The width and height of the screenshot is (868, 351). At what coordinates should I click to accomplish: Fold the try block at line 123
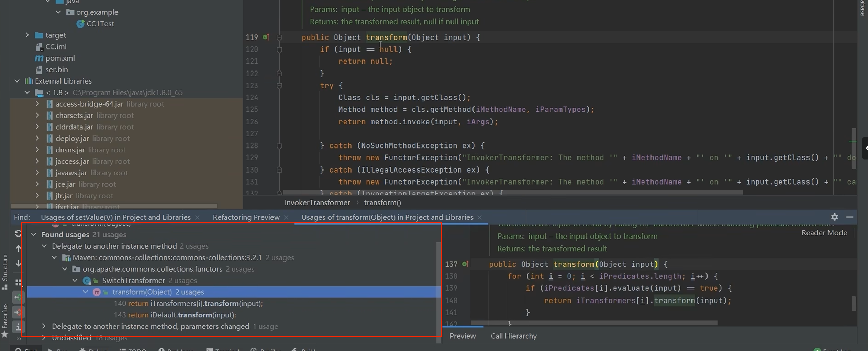pos(279,85)
